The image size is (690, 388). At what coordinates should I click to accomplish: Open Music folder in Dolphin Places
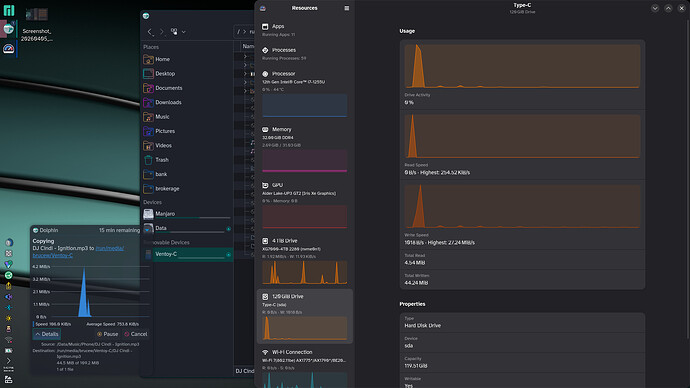[187, 117]
